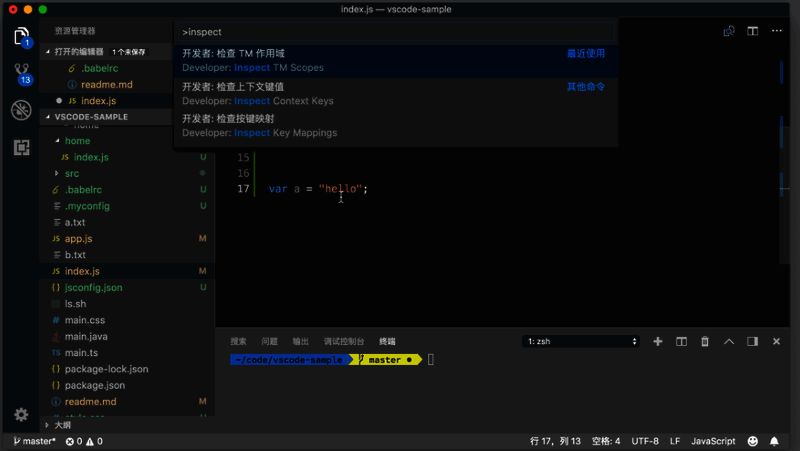Click the open changes icon in editor toolbar

[729, 31]
